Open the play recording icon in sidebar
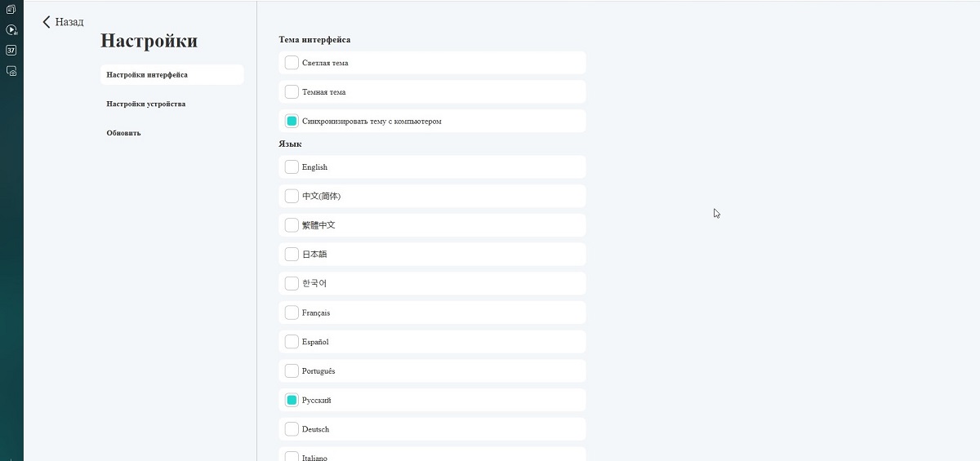This screenshot has width=980, height=461. (x=11, y=29)
